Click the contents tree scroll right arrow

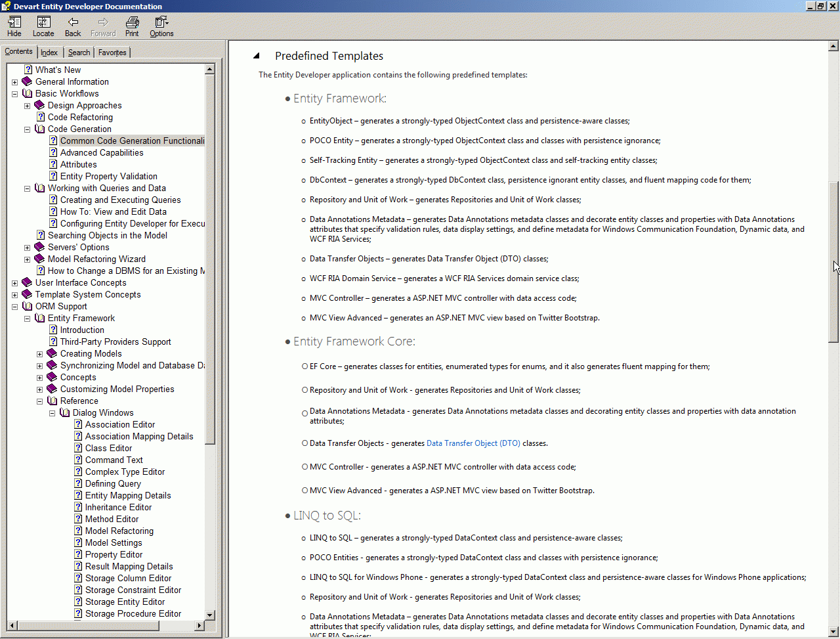click(201, 625)
